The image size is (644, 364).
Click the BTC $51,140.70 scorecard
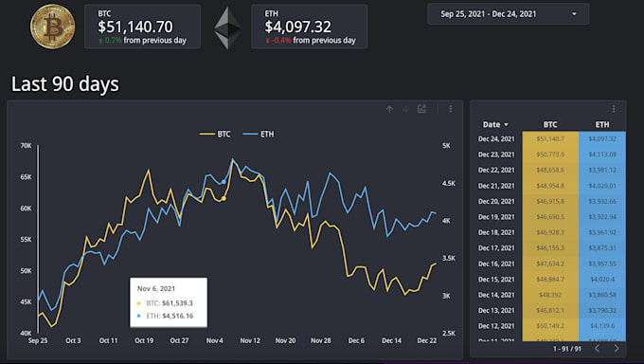(142, 27)
